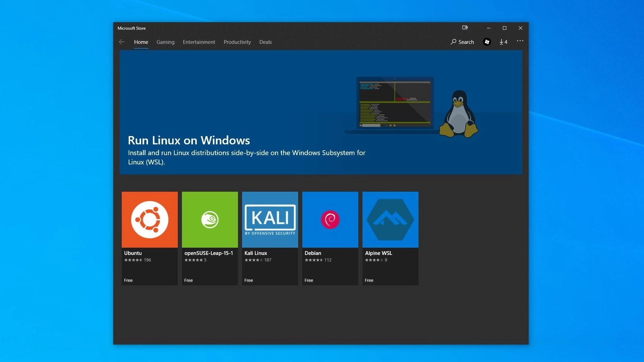Switch to the Gaming tab
Screen dimensions: 644x362
coord(165,42)
